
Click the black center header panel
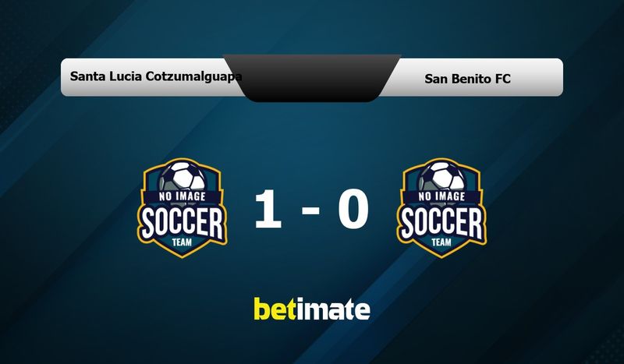[x=311, y=78]
